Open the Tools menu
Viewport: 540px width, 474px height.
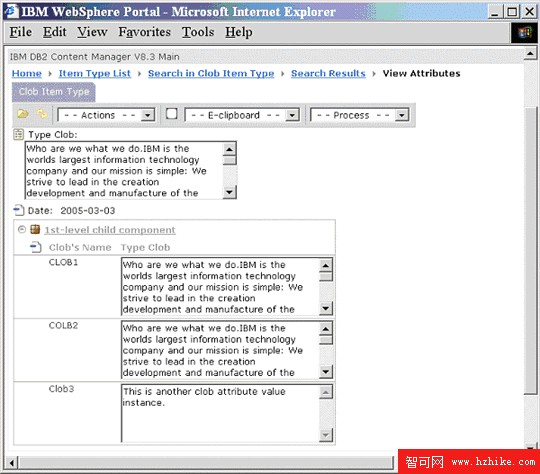tap(198, 32)
